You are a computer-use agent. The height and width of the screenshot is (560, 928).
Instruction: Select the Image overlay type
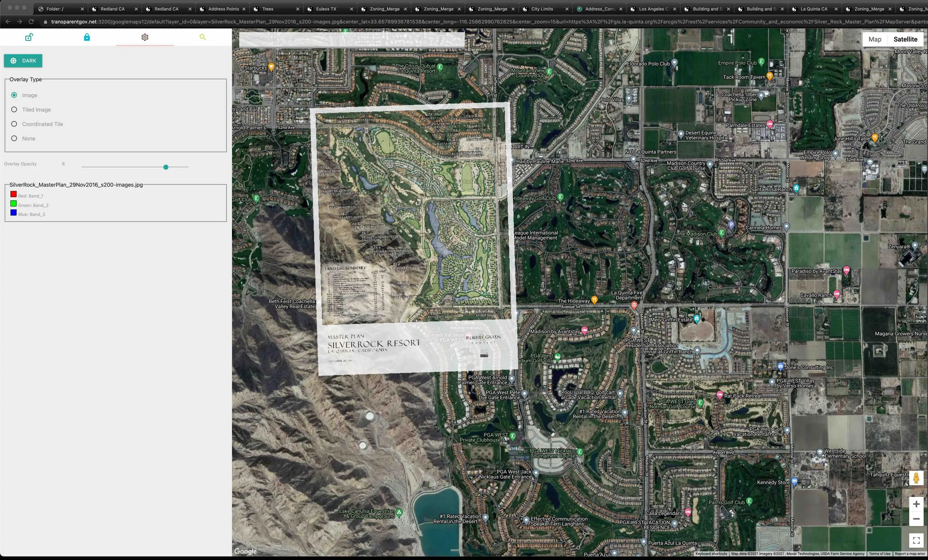click(14, 95)
